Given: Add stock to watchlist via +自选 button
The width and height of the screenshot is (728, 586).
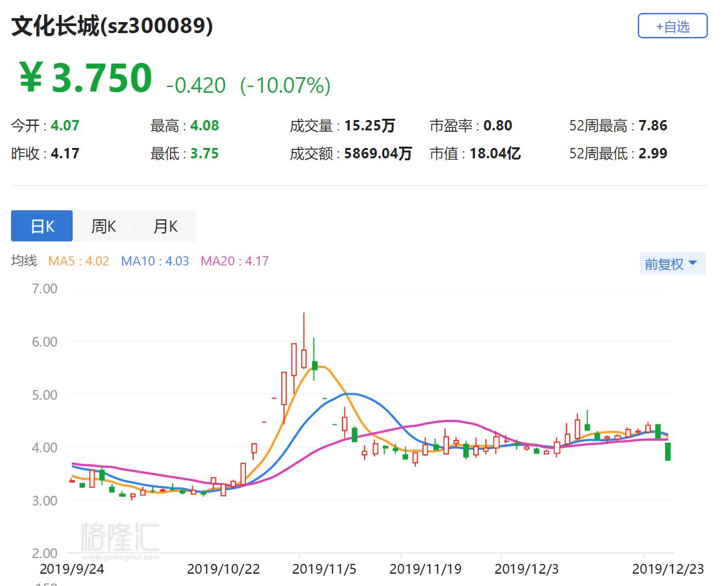Looking at the screenshot, I should pos(672,26).
